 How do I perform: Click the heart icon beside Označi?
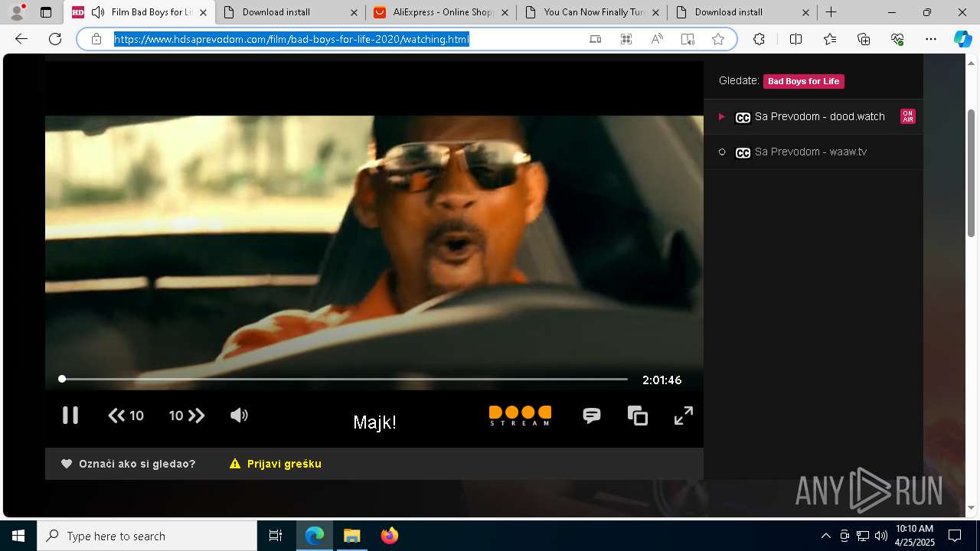point(67,464)
